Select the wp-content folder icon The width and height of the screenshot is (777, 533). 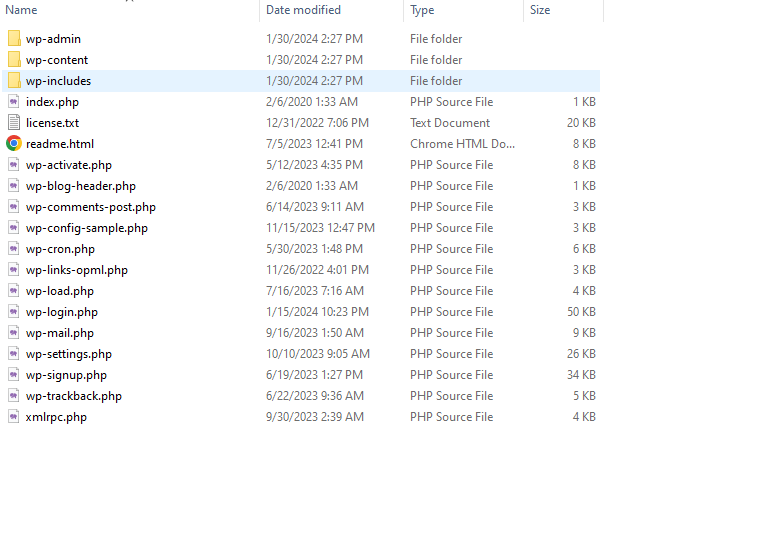pos(14,60)
